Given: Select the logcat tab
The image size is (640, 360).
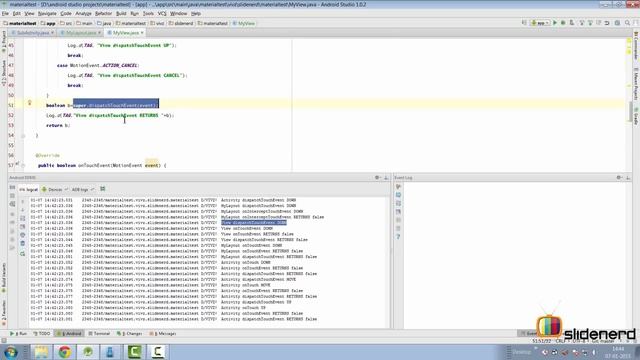Looking at the screenshot, I should [29, 189].
